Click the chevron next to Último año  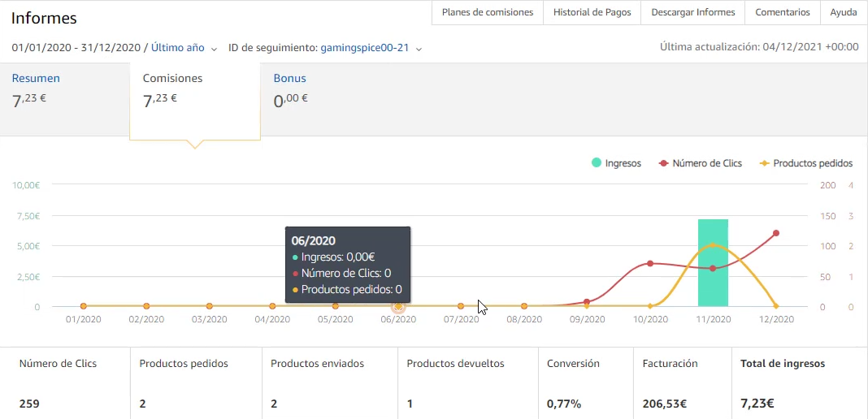pyautogui.click(x=215, y=50)
